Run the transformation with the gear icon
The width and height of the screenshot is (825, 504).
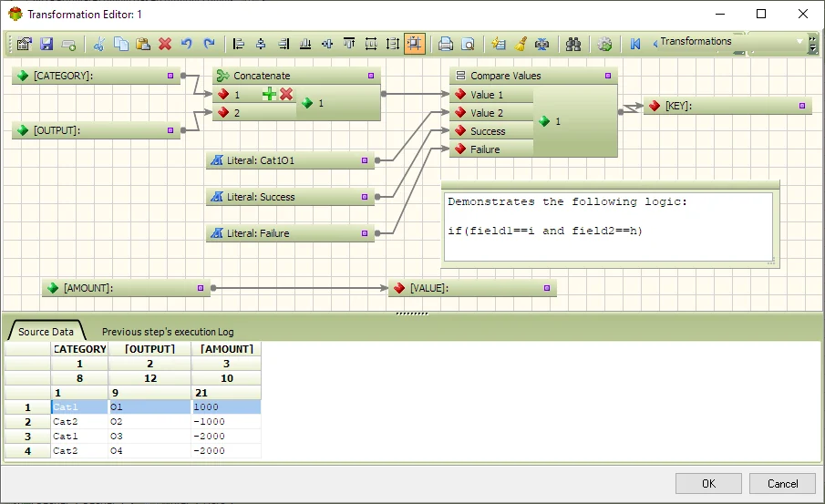(x=604, y=44)
